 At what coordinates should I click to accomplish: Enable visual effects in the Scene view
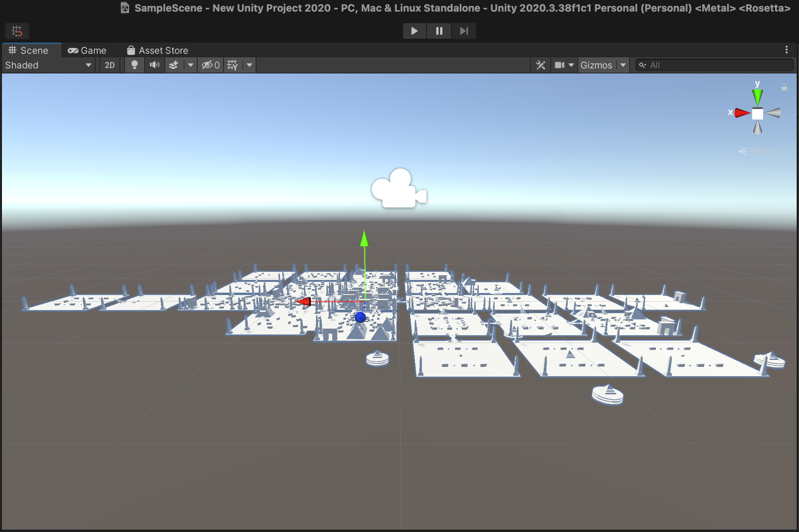(x=173, y=65)
